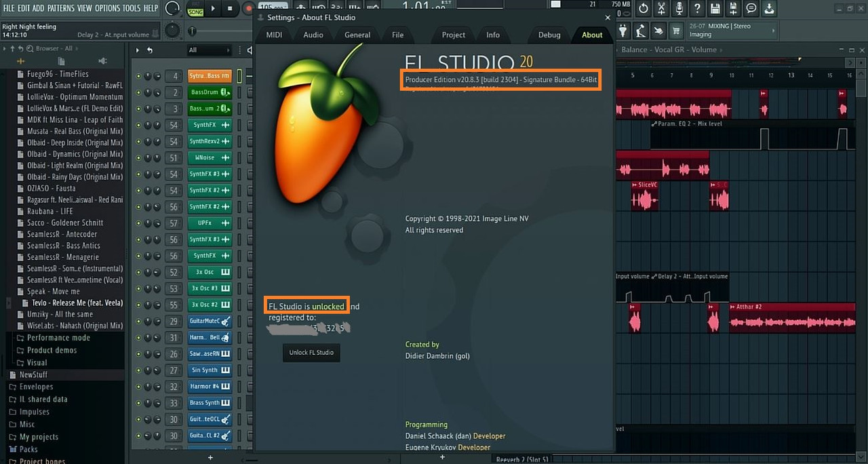This screenshot has width=868, height=464.
Task: Toggle mute LED for Sin Synth channel
Action: coord(139,370)
